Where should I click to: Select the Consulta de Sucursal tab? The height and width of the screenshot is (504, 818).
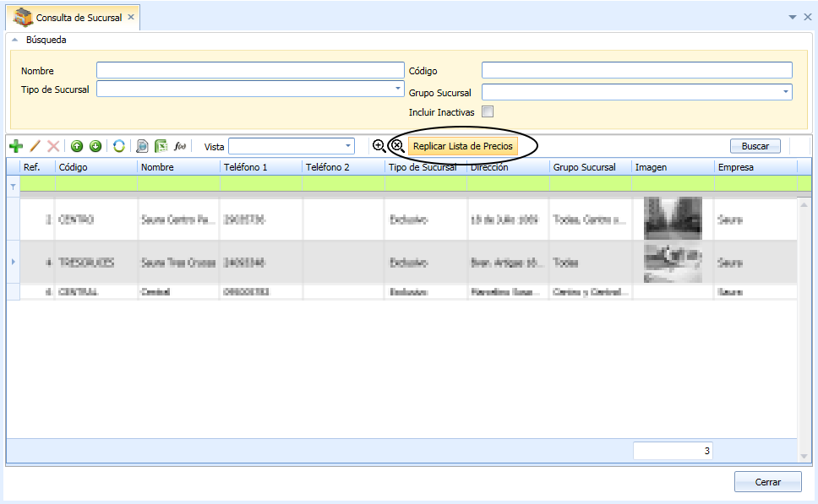[73, 18]
